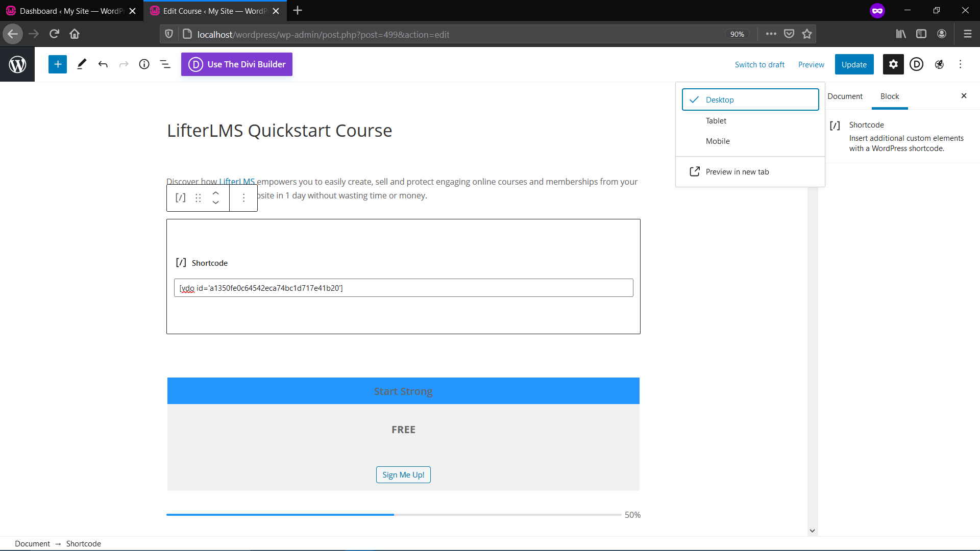This screenshot has width=980, height=551.
Task: Click Document in bottom breadcrumb
Action: click(33, 544)
